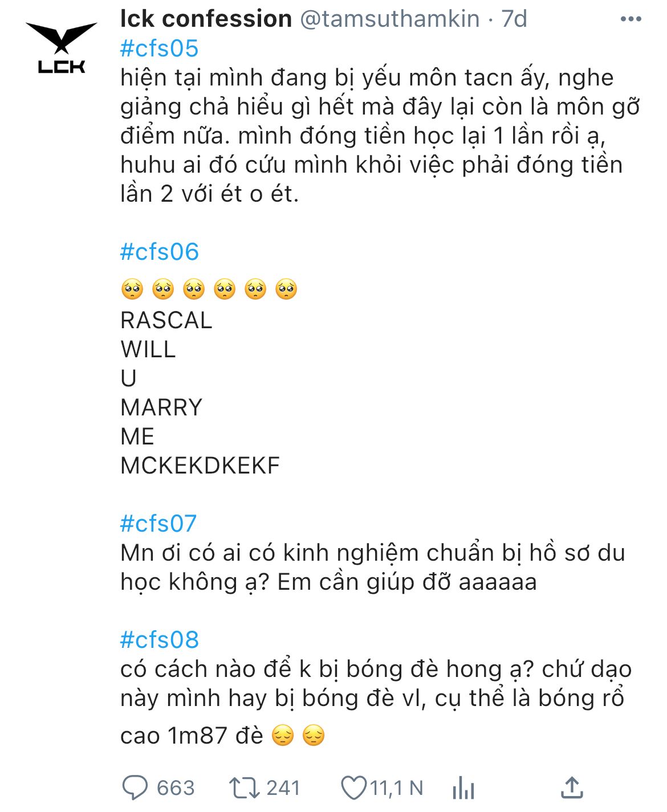
Task: Visit the @tamsuthamkin handle
Action: point(389,19)
